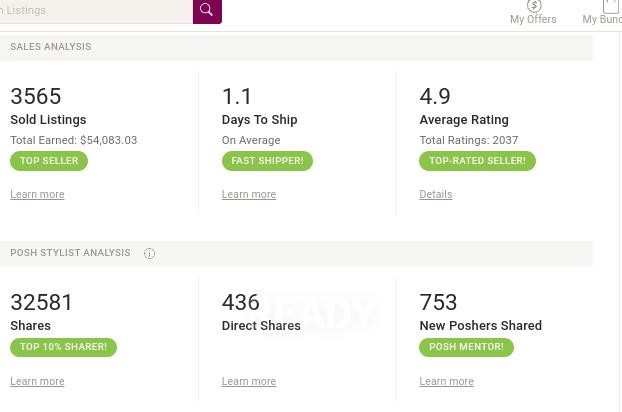This screenshot has height=412, width=622.
Task: Select the Top-Rated Seller badge
Action: coord(477,161)
